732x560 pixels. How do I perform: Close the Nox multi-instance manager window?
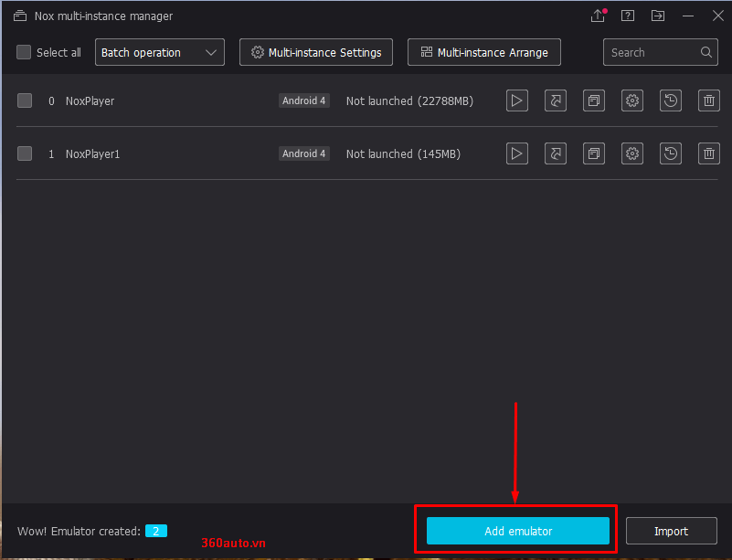point(718,16)
